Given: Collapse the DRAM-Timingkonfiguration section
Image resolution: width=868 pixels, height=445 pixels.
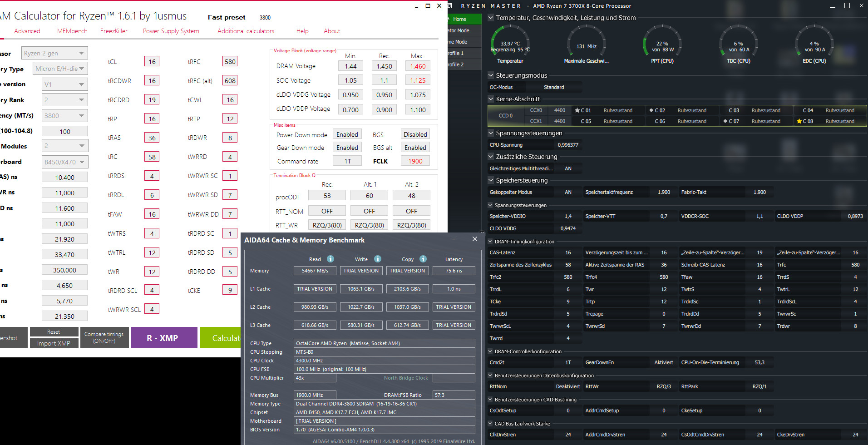Looking at the screenshot, I should [490, 242].
